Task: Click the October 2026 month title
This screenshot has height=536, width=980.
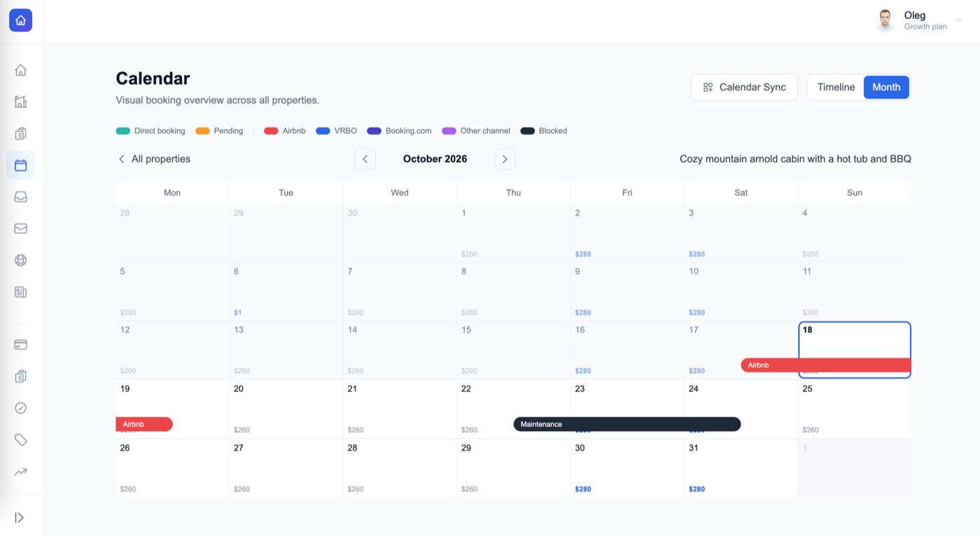Action: (435, 159)
